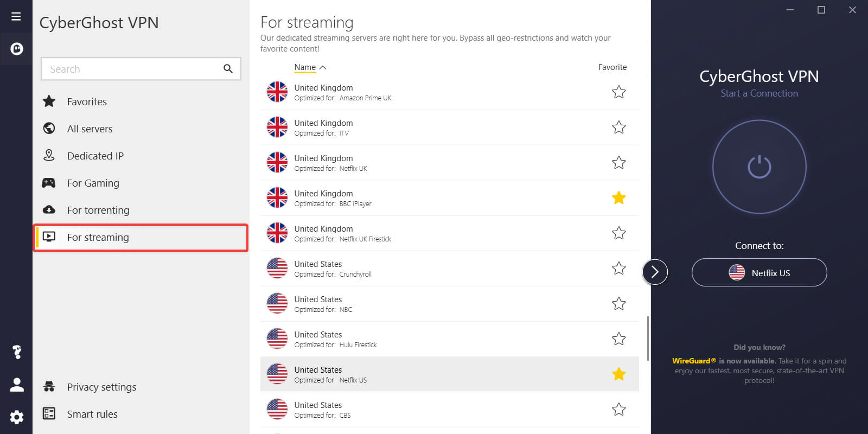Sort servers by Name column
The height and width of the screenshot is (434, 868).
pos(310,67)
